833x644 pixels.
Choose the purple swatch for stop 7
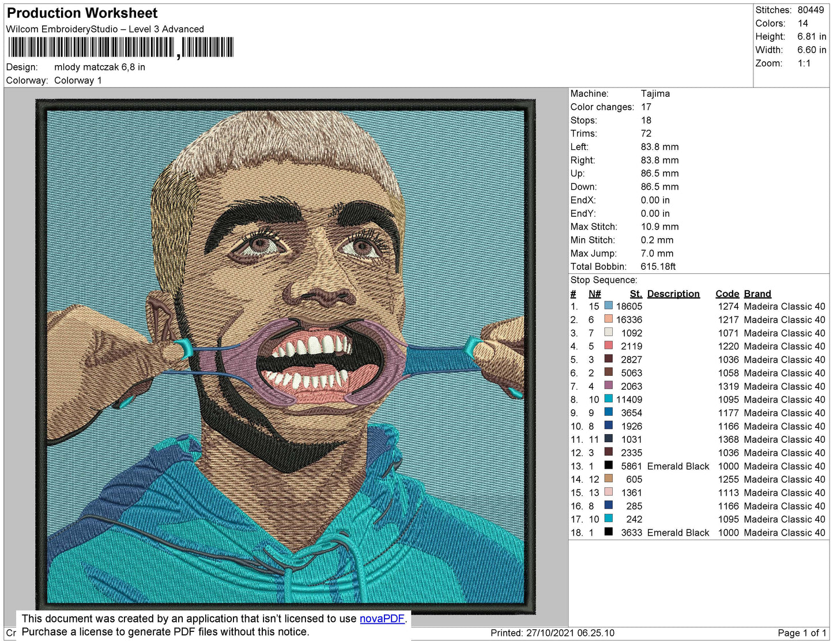point(608,386)
